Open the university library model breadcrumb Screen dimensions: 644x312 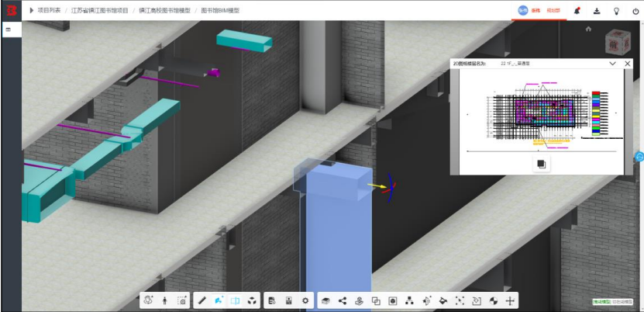[164, 10]
